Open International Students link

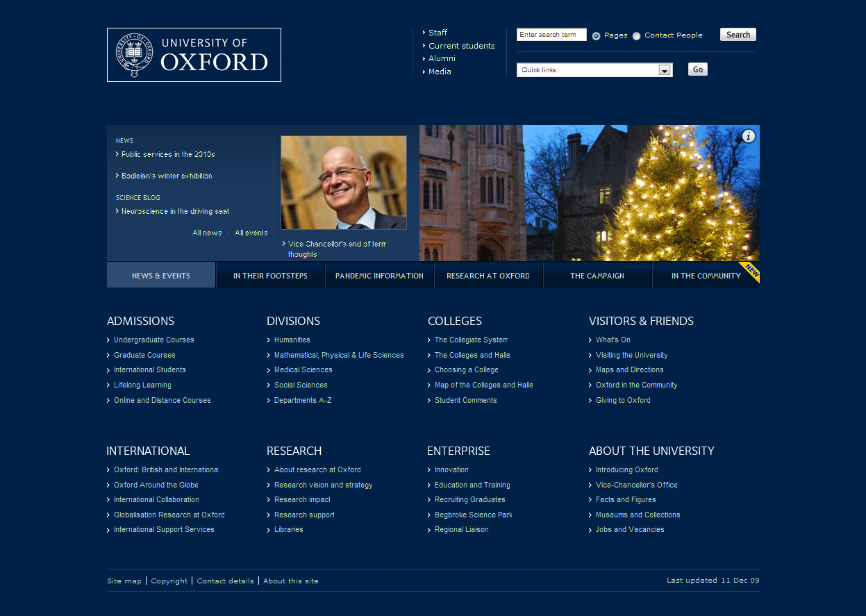pos(149,370)
